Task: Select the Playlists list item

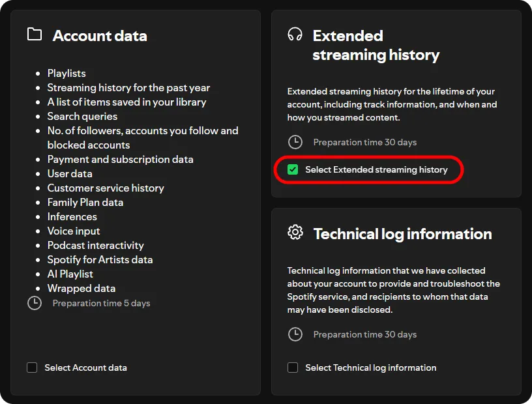Action: click(66, 74)
